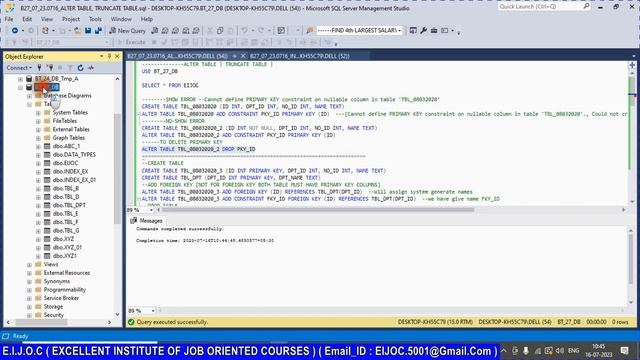Click the navigate Back arrow button
The height and width of the screenshot is (360, 640).
pos(15,31)
